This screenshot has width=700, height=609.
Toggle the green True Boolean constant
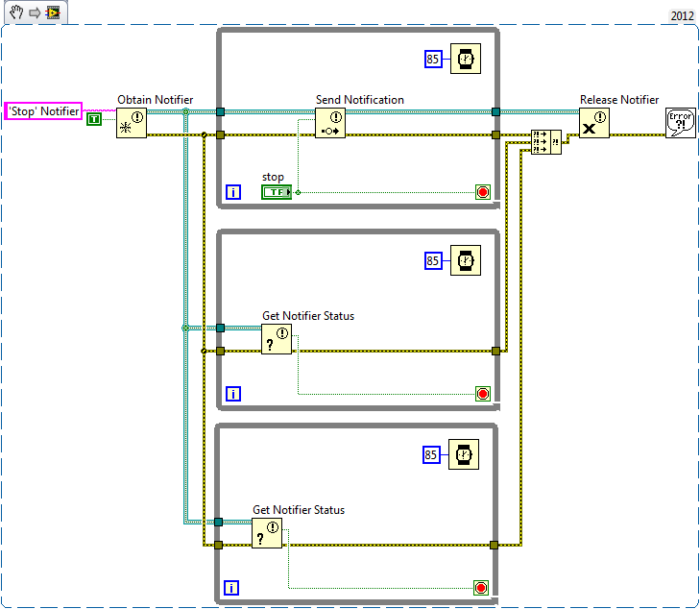pos(94,119)
